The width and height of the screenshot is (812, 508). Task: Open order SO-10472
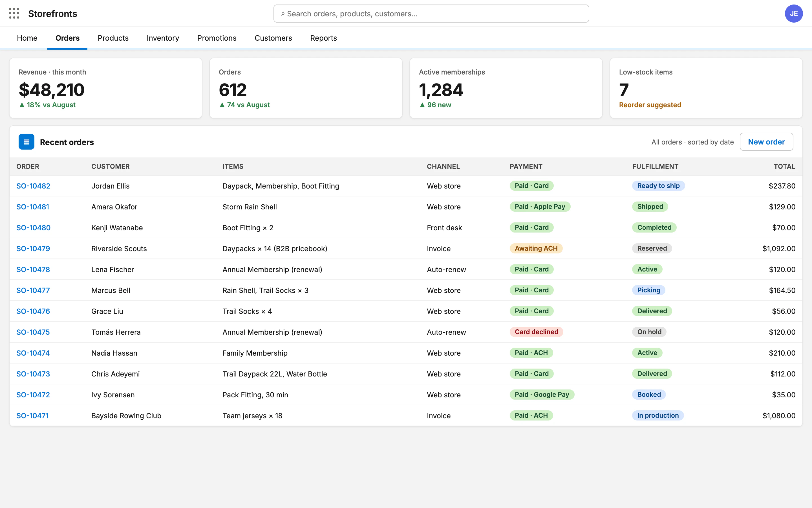click(33, 395)
